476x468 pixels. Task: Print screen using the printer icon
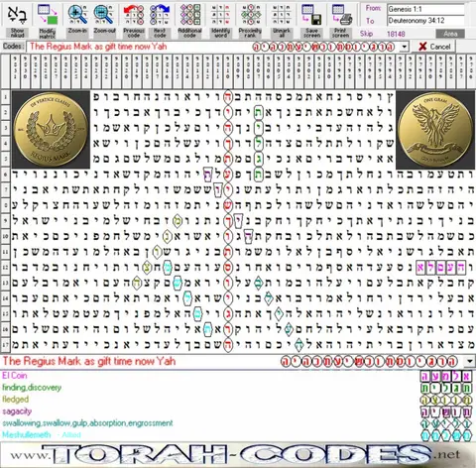click(341, 15)
